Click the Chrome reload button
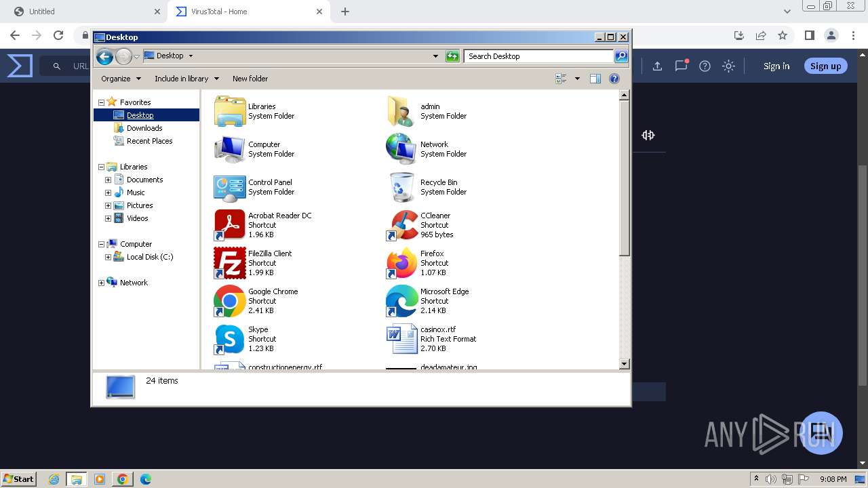Viewport: 868px width, 488px height. (x=58, y=35)
